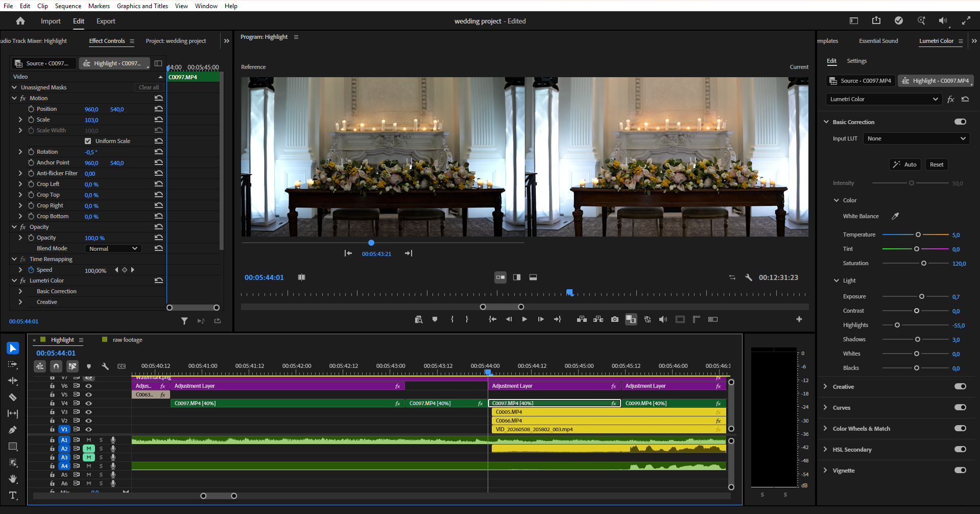Disable the Basic Correction toggle
Image resolution: width=980 pixels, height=514 pixels.
960,122
